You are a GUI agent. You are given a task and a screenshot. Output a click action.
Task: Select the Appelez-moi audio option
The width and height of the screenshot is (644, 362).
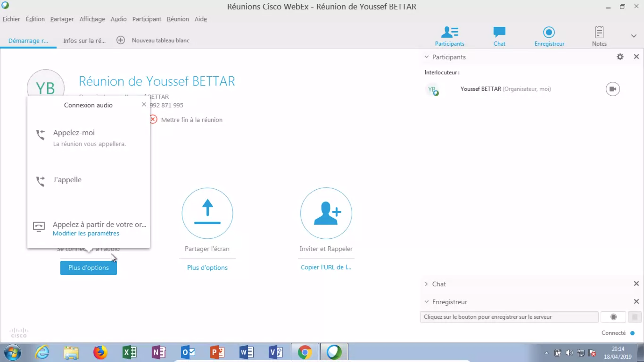(x=74, y=133)
